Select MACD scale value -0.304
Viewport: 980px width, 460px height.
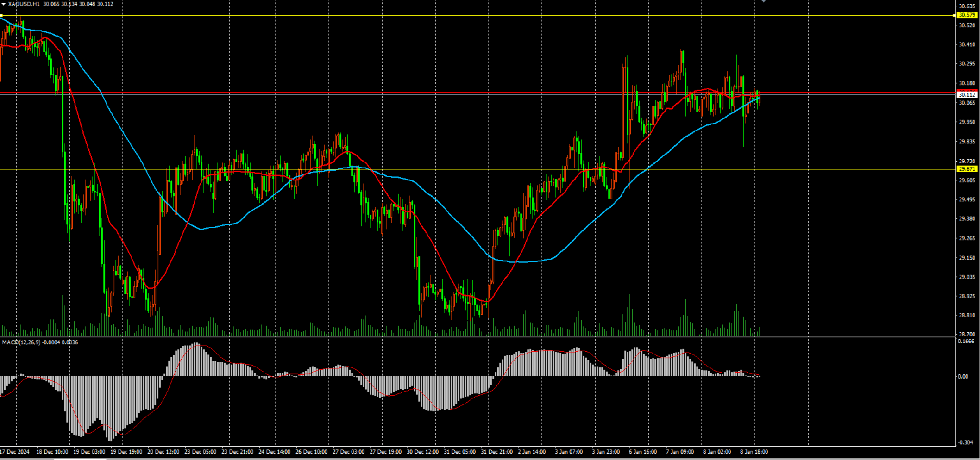tap(966, 442)
